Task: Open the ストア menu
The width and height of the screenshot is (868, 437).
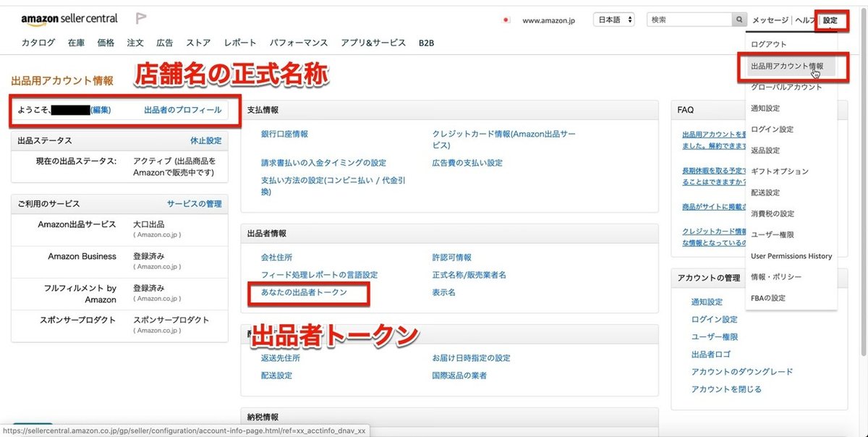Action: coord(199,43)
